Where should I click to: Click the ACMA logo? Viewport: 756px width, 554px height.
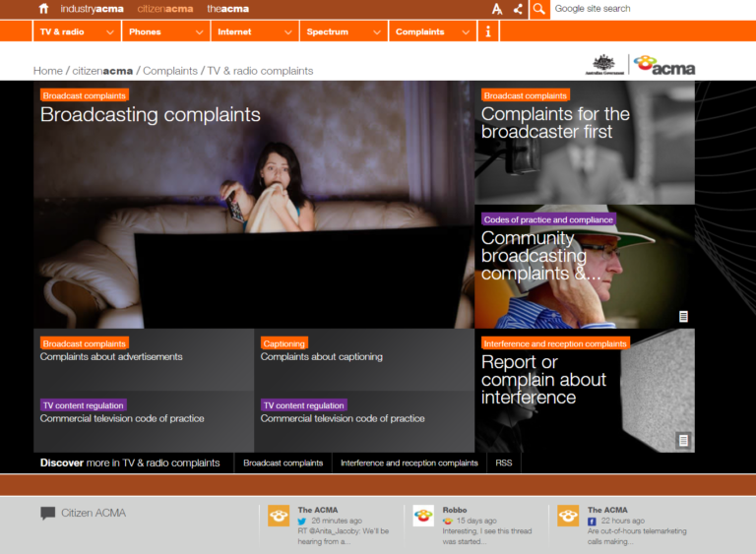(x=664, y=66)
